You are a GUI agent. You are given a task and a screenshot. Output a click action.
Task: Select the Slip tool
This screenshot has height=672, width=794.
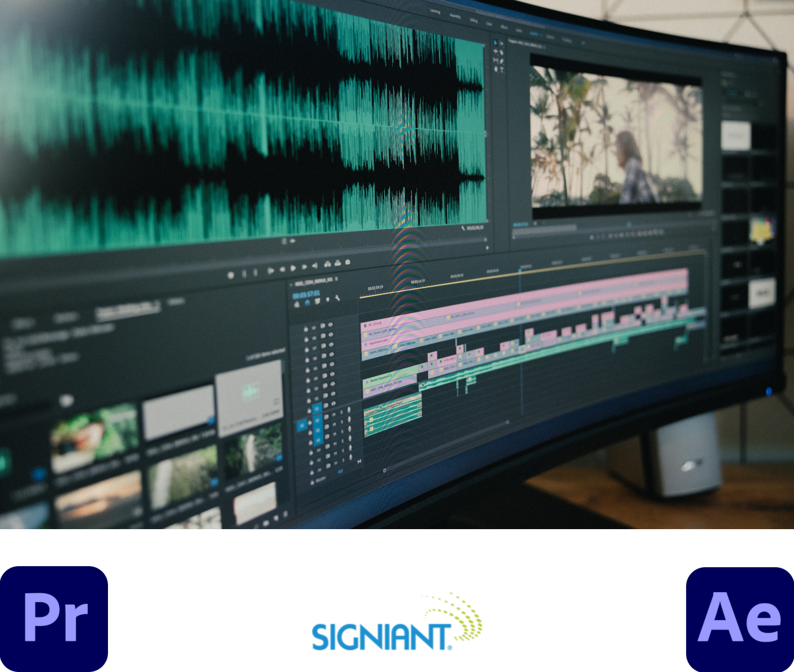pos(495,60)
